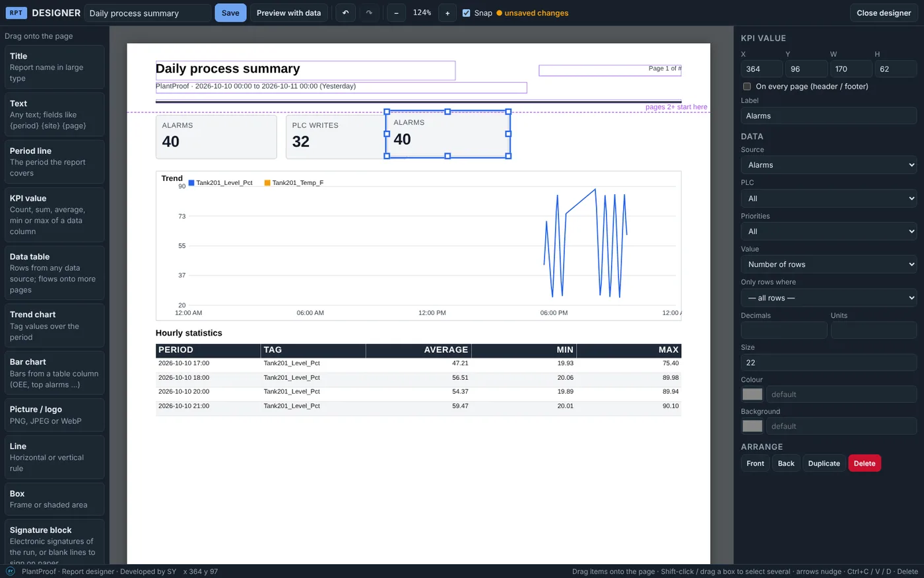924x578 pixels.
Task: Open the Source dropdown showing Alarms
Action: [829, 165]
